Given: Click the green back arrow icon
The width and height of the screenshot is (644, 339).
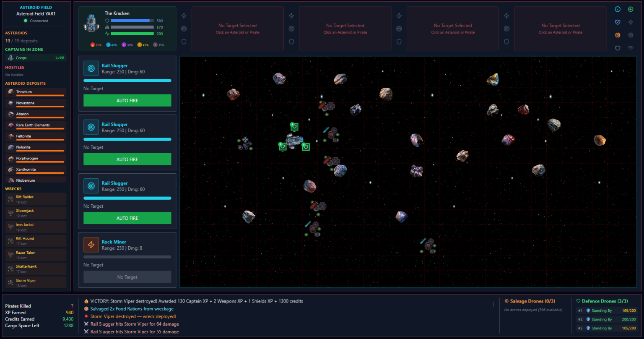Looking at the screenshot, I should pyautogui.click(x=631, y=9).
